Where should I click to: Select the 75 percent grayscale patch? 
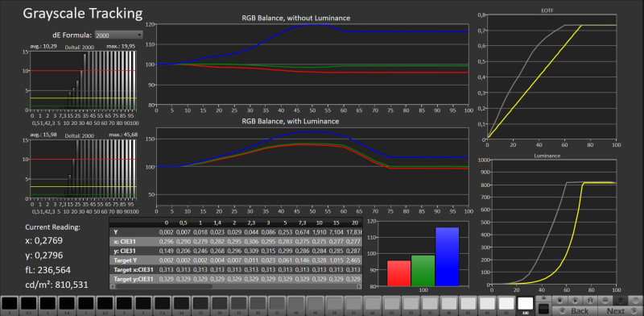(430, 306)
